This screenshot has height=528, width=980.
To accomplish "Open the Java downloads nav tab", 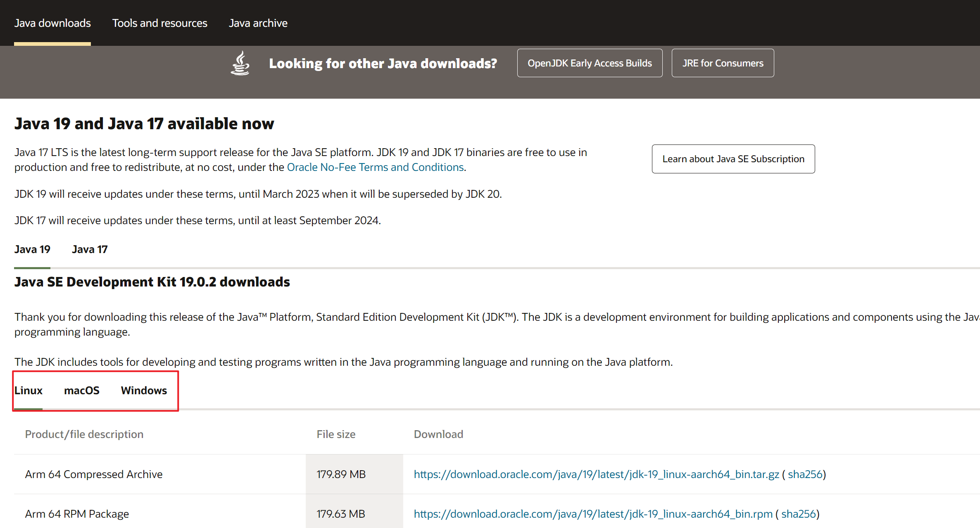I will pos(52,23).
